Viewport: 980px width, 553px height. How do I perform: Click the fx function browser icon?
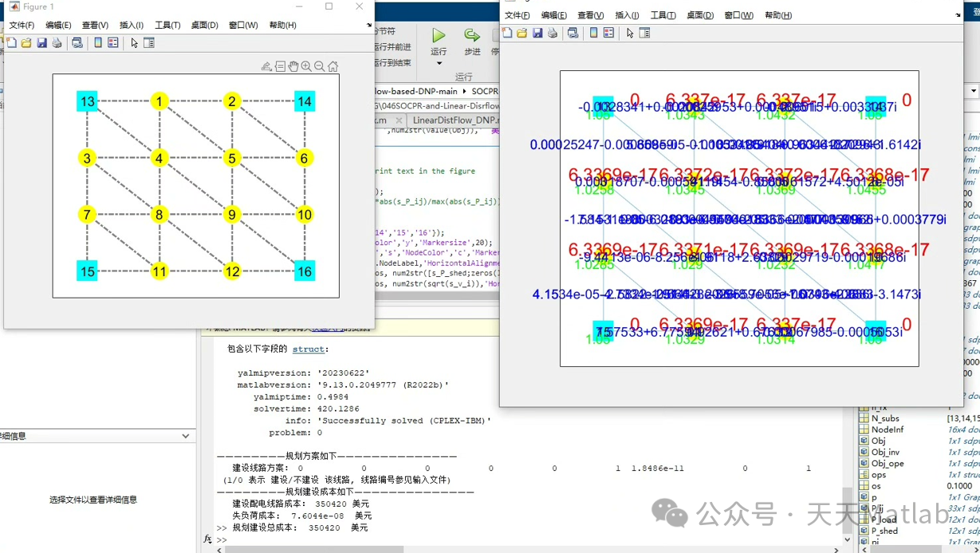click(207, 539)
